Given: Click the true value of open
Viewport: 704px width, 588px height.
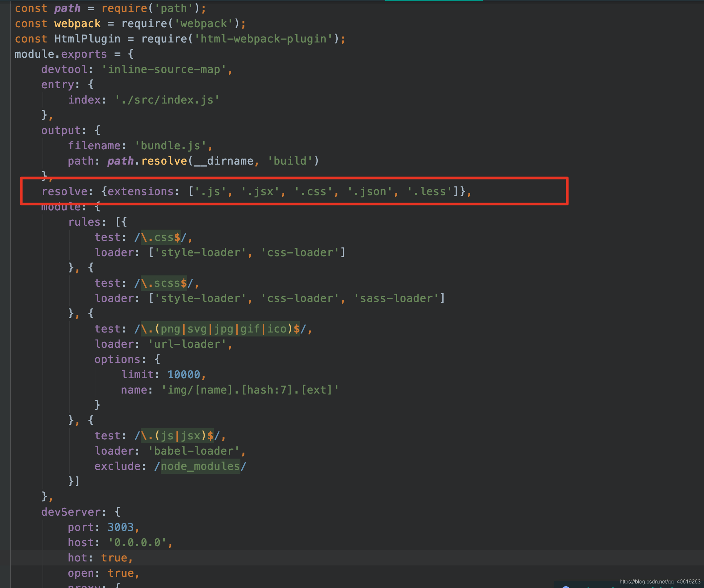Looking at the screenshot, I should pyautogui.click(x=121, y=573).
